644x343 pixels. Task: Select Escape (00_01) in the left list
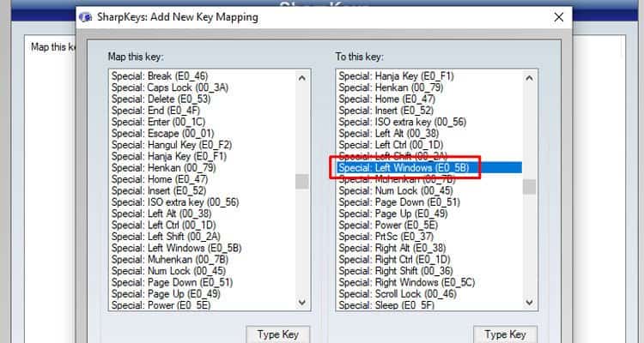pyautogui.click(x=163, y=134)
